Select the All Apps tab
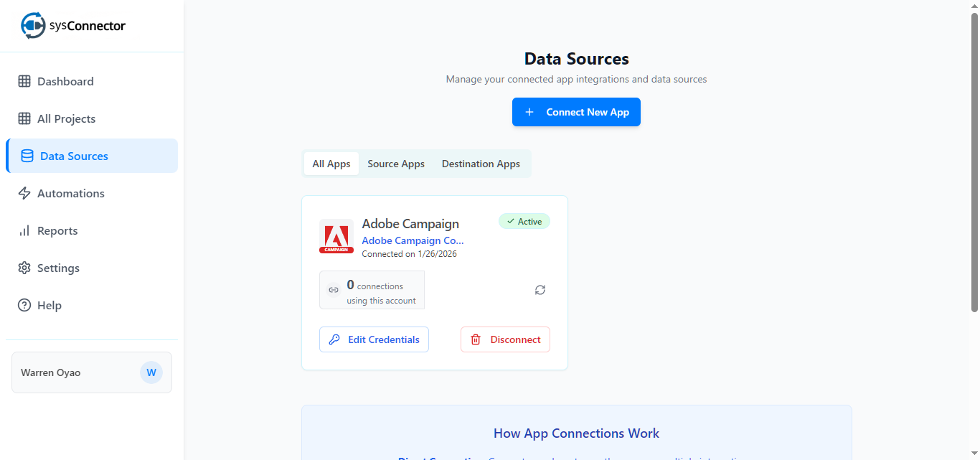 tap(331, 164)
